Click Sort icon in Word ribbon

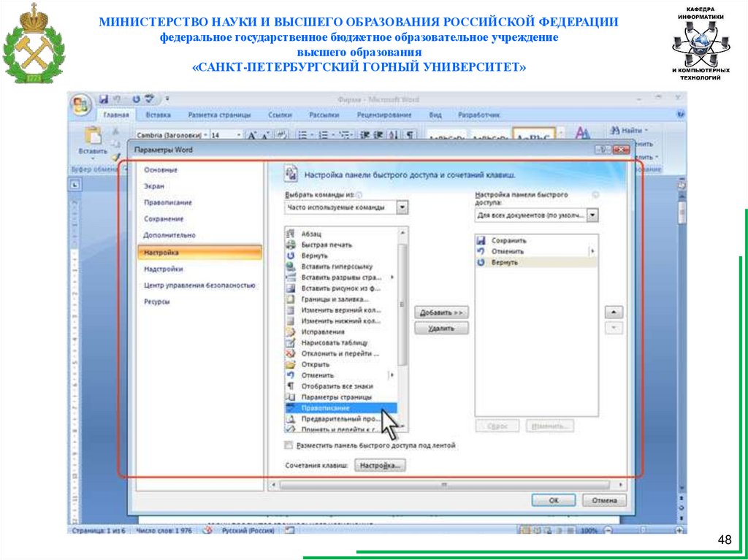394,136
